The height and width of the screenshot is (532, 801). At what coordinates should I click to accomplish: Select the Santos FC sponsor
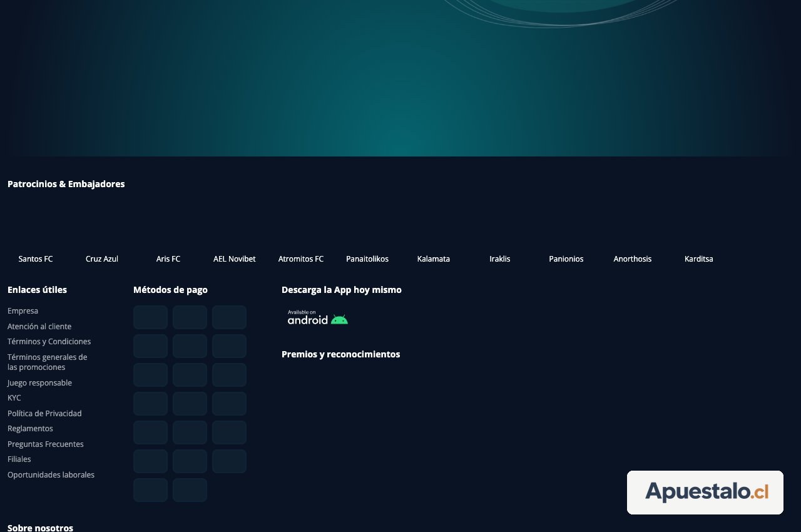tap(36, 259)
